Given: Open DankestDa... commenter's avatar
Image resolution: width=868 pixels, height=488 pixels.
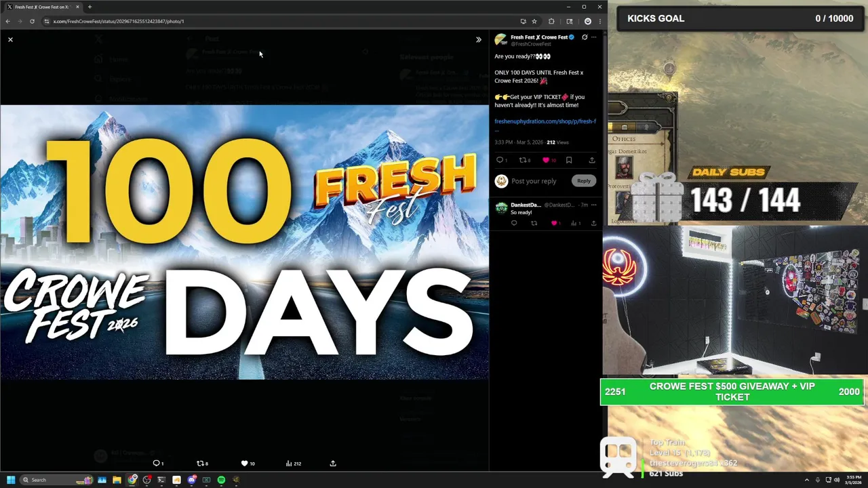Looking at the screenshot, I should tap(500, 207).
